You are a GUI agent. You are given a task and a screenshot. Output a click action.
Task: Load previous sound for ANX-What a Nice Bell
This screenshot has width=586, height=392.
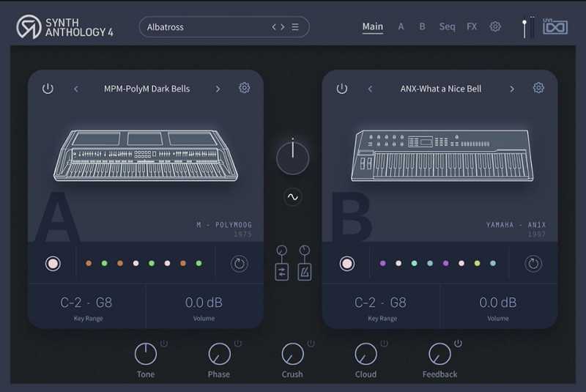coord(370,89)
